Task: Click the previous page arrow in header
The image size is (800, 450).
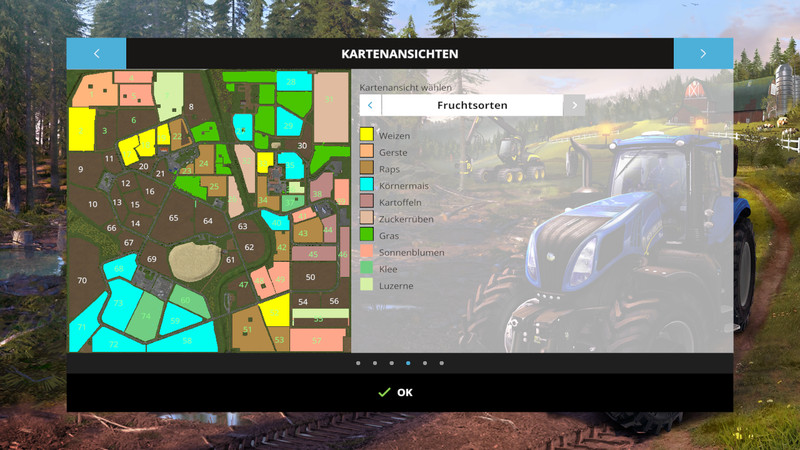Action: click(96, 54)
